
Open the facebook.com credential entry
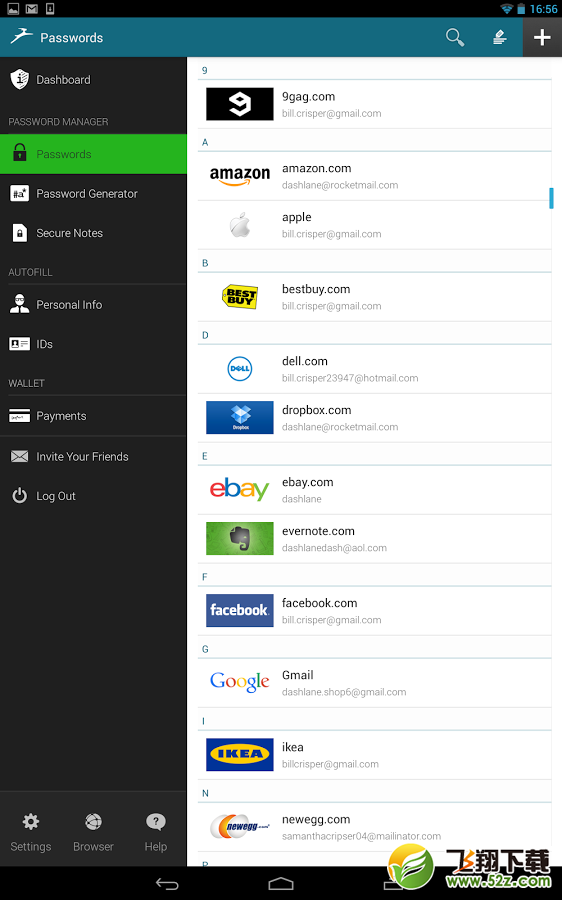374,611
